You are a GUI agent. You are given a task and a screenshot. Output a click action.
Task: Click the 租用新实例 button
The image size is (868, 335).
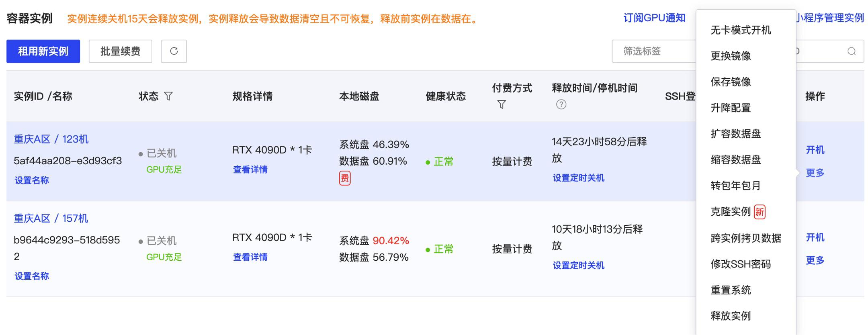[43, 51]
